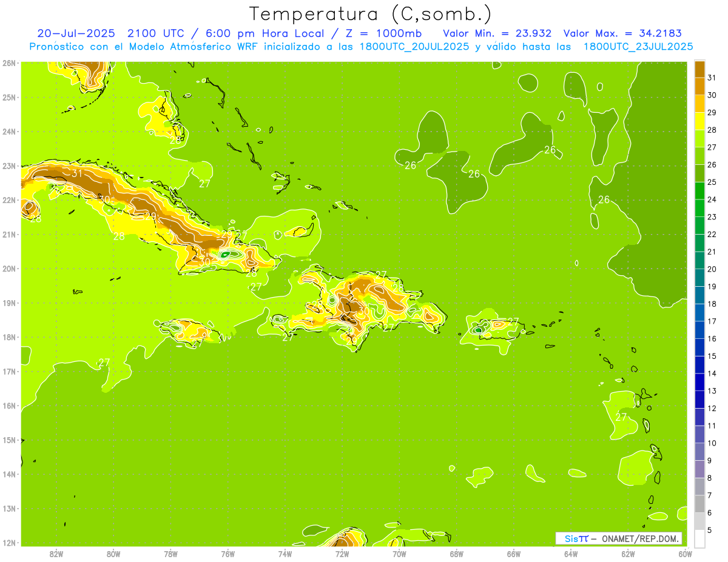The height and width of the screenshot is (562, 728).
Task: Select the "1800UTC_20JUL2025" initialization timestamp
Action: point(412,46)
